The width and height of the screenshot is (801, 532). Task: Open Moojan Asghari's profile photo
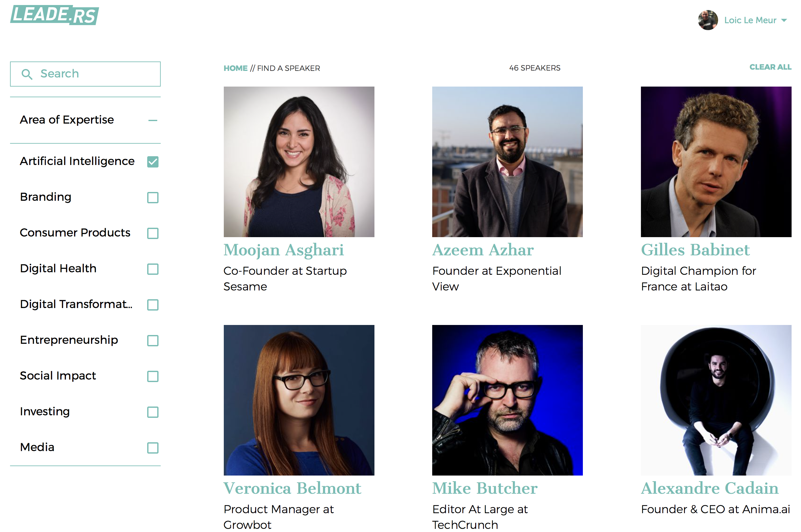(299, 162)
